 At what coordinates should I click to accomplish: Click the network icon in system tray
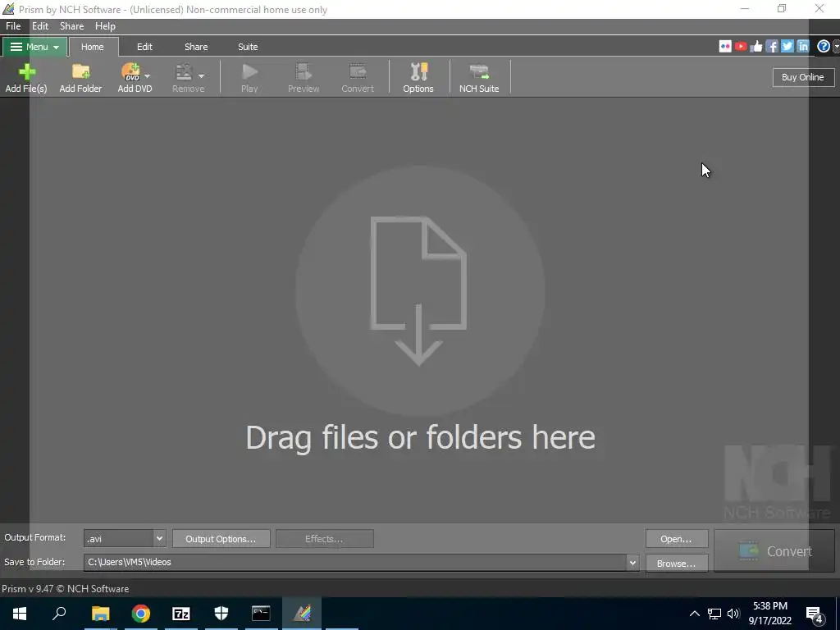pos(714,614)
